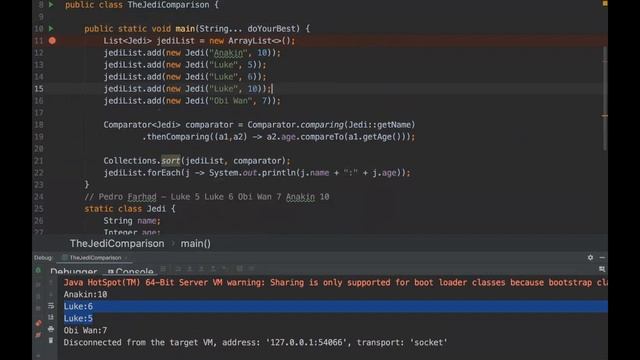Screen dimensions: 640x360
Task: Click static class Jedi declaration
Action: (x=130, y=209)
